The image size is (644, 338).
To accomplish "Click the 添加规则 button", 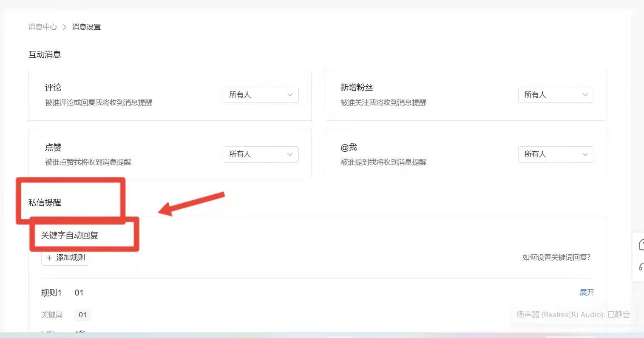I will 65,258.
